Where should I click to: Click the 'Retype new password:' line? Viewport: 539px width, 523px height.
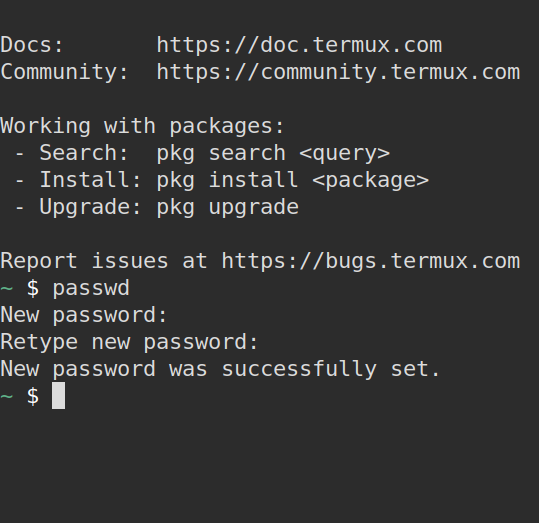coord(129,342)
